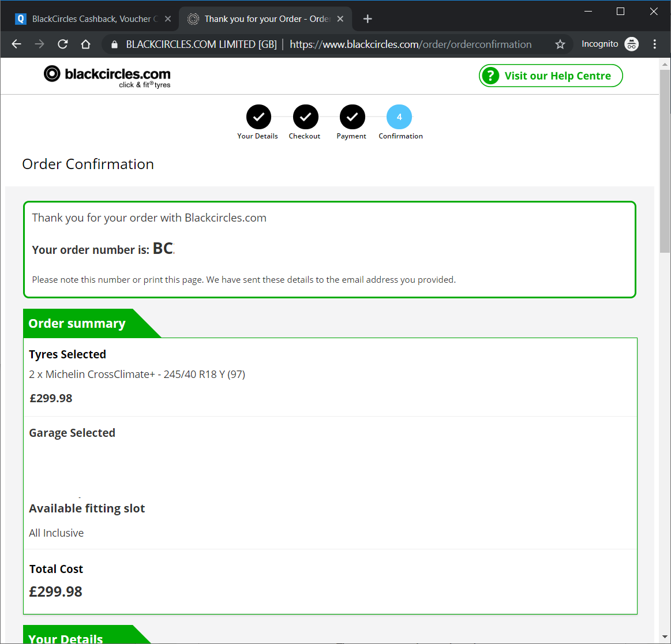Click the blackcircles.com logo

point(107,77)
